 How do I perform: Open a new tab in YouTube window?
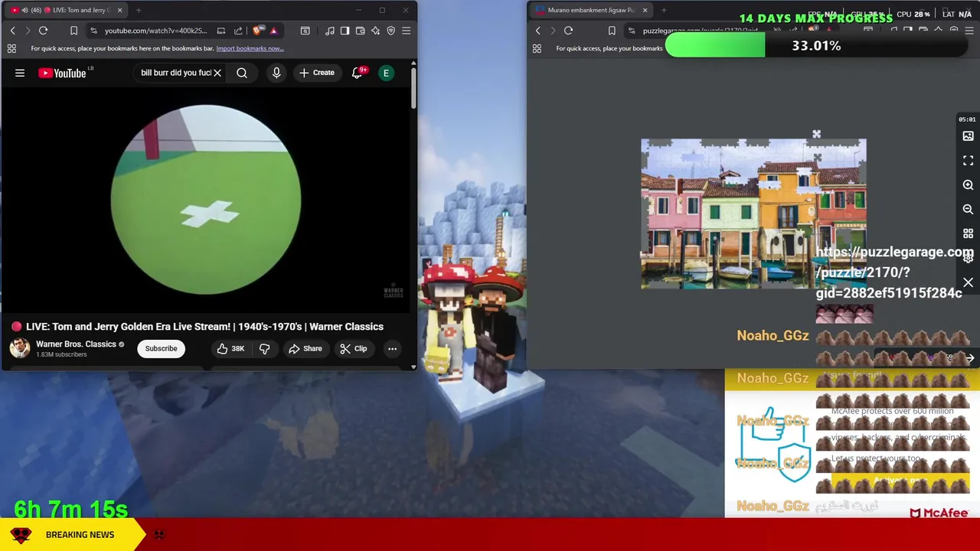pos(139,10)
